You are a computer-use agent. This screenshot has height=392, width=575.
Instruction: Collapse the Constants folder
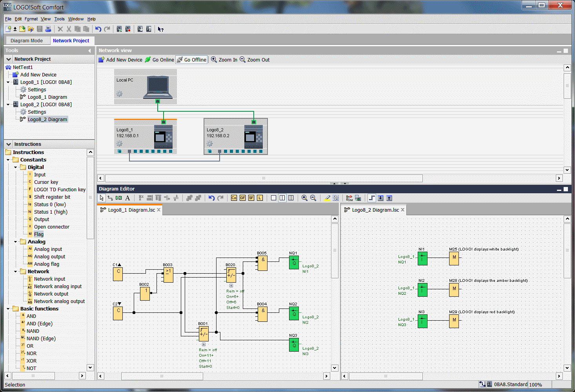tap(8, 160)
